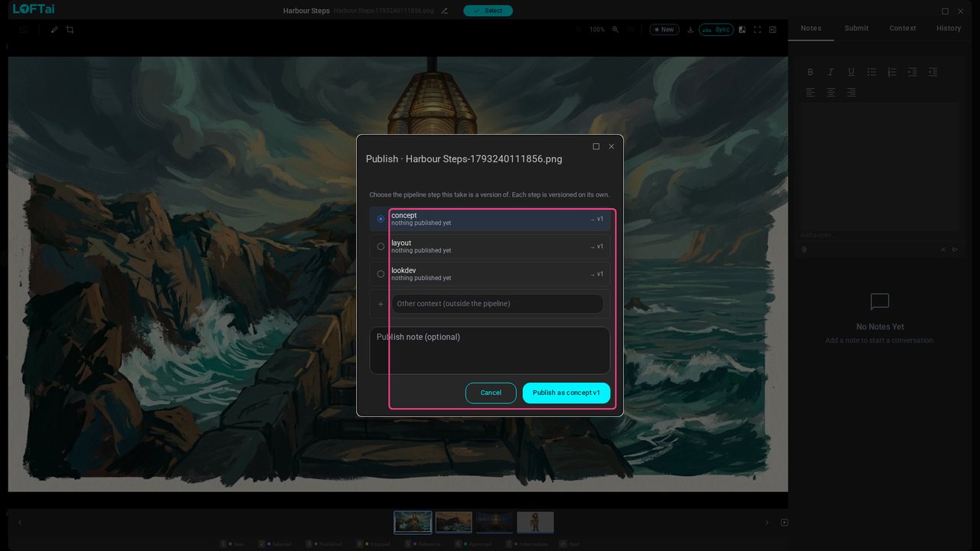Insert a bulleted list in notes
The image size is (980, 551).
[x=871, y=72]
